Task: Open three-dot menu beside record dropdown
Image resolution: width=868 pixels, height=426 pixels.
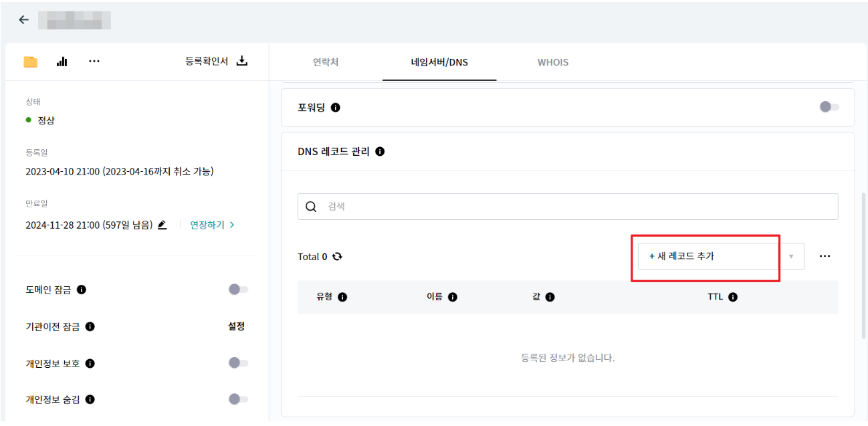Action: point(825,256)
